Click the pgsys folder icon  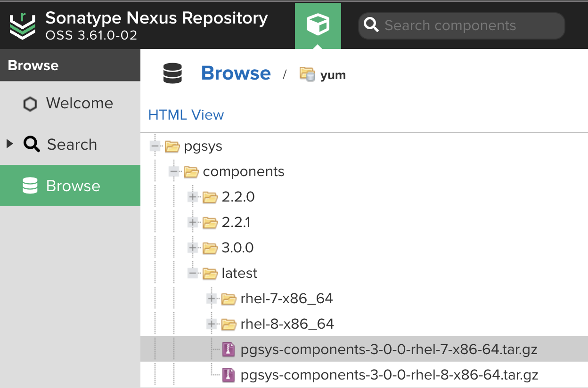pos(172,147)
